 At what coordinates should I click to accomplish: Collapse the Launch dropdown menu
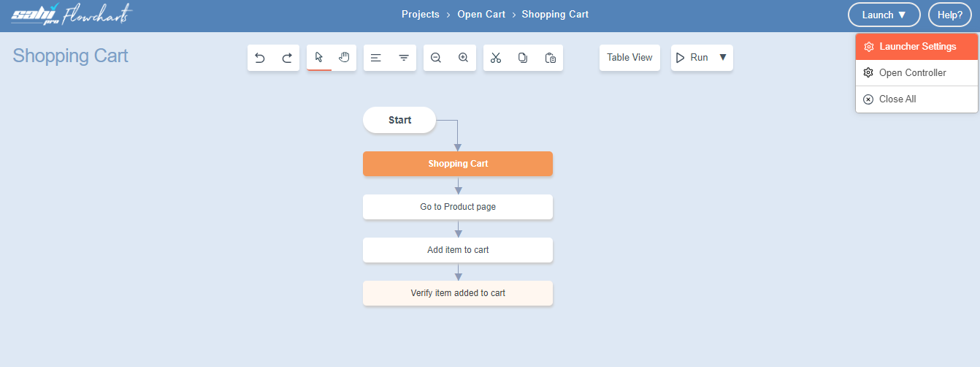point(884,15)
